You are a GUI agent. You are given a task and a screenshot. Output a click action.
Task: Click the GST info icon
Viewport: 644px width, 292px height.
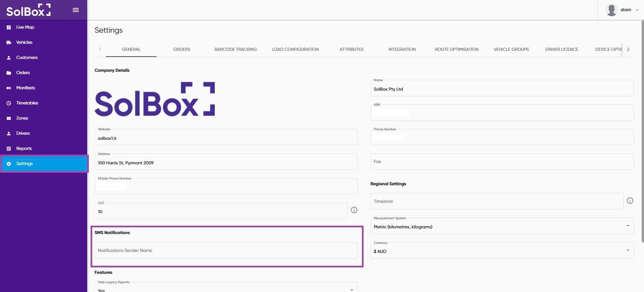354,210
